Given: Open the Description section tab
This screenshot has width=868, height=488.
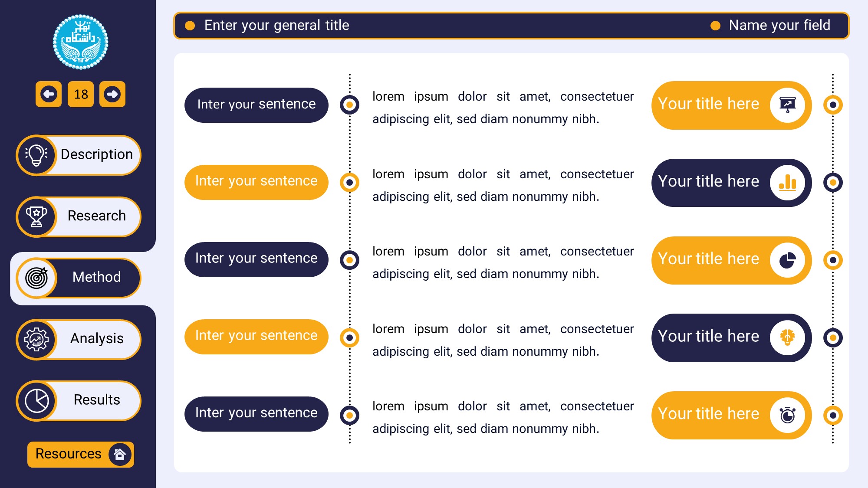Looking at the screenshot, I should click(96, 155).
